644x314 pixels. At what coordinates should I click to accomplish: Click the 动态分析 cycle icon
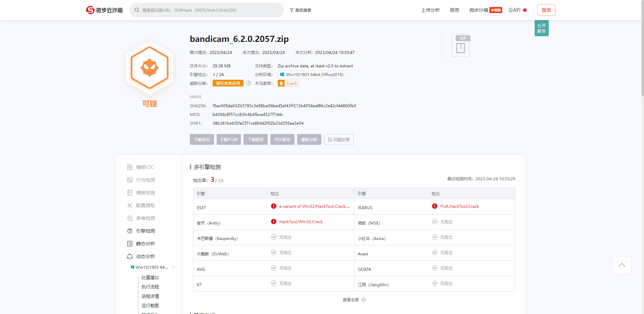(x=130, y=256)
